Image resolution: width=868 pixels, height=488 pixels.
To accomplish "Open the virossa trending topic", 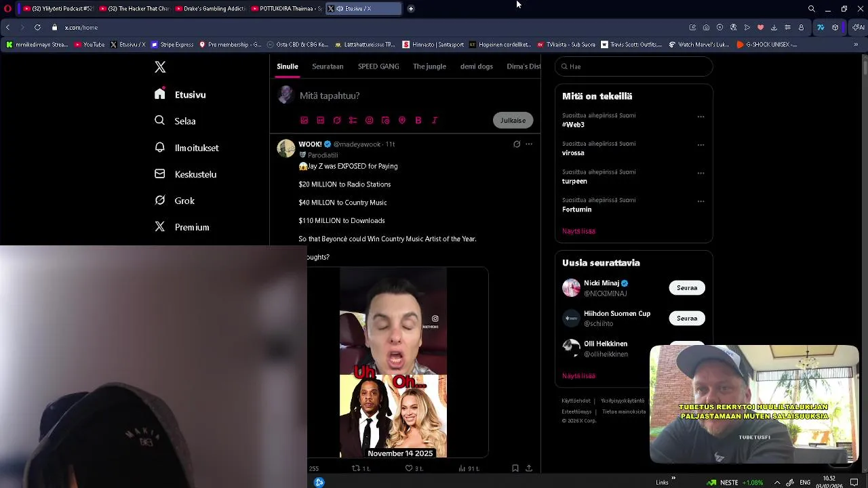I will [573, 153].
